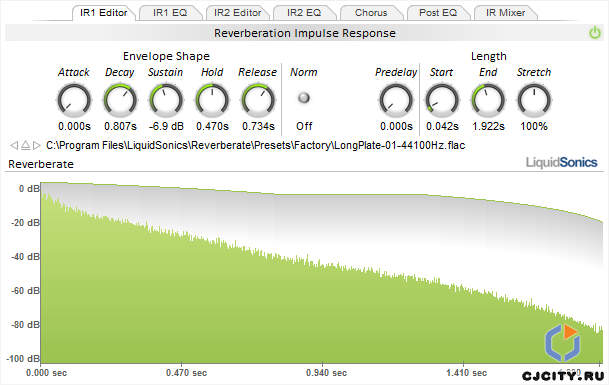The height and width of the screenshot is (385, 609).
Task: Click the Decay knob
Action: pyautogui.click(x=120, y=101)
